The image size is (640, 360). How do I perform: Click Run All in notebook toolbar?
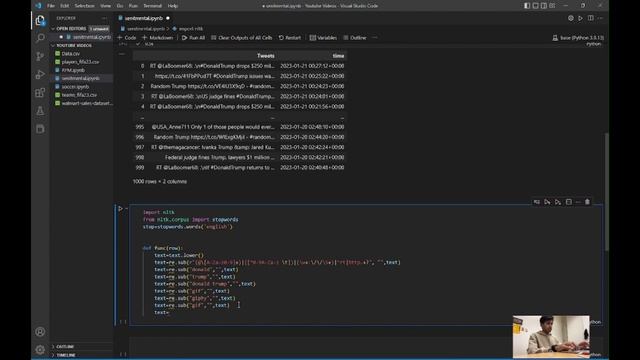coord(193,38)
